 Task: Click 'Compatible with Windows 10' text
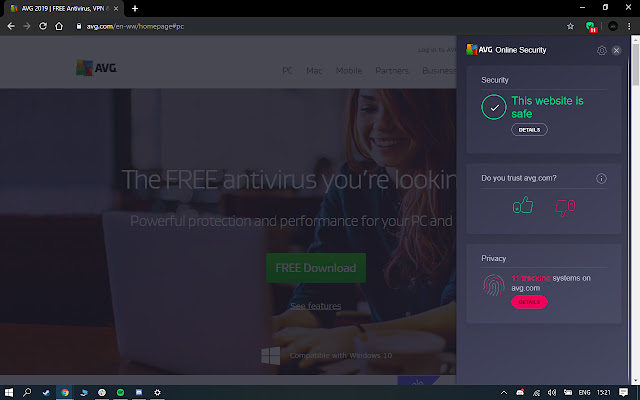[x=341, y=356]
